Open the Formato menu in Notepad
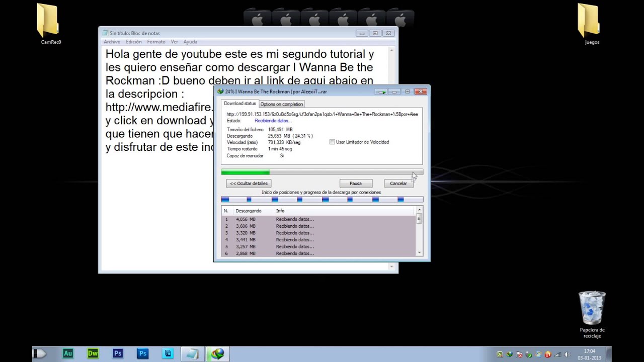 click(x=156, y=42)
